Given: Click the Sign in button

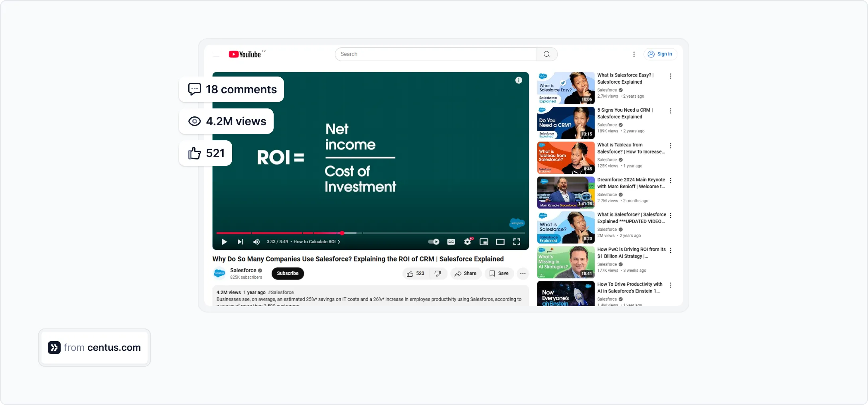Looking at the screenshot, I should pos(661,54).
